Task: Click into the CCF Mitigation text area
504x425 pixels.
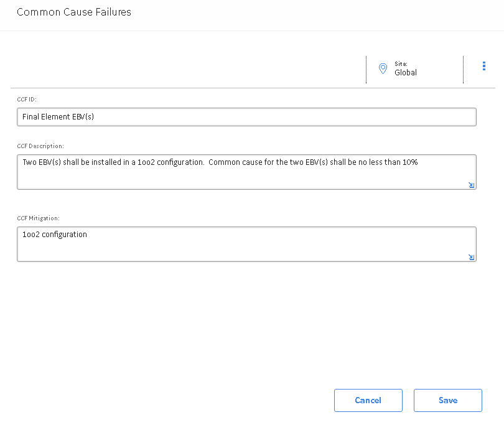Action: point(246,245)
